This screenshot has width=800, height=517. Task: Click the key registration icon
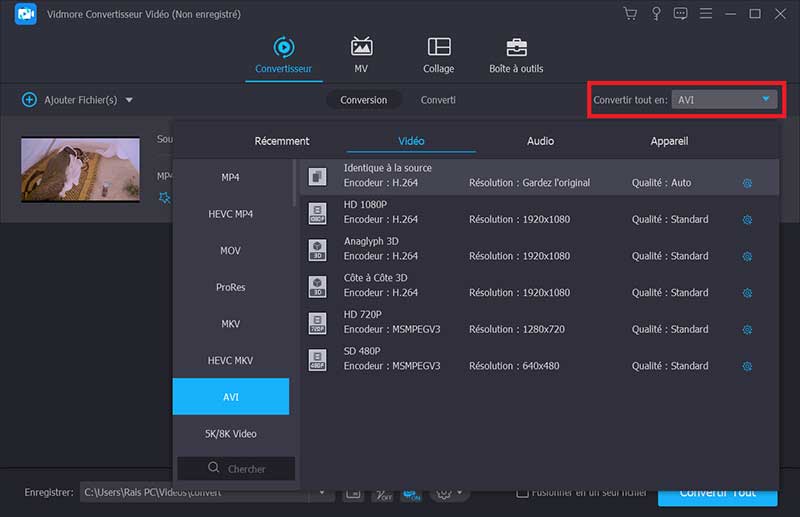point(656,14)
